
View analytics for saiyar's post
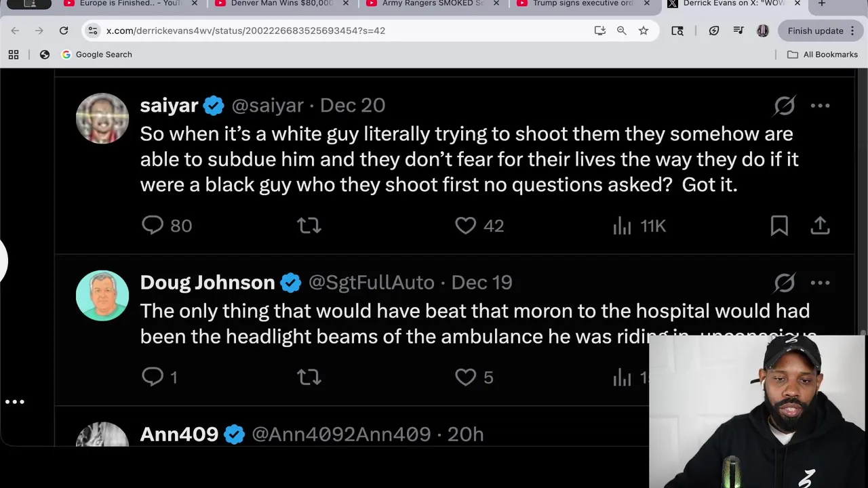(622, 226)
